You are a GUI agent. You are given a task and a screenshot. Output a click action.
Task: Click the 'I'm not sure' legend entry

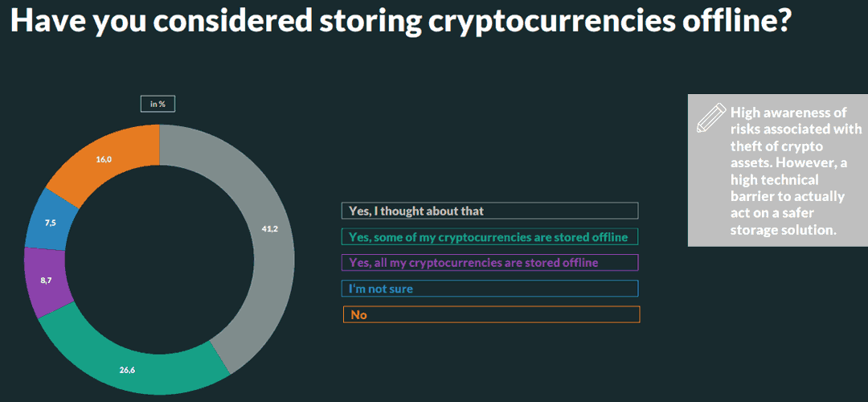point(490,289)
